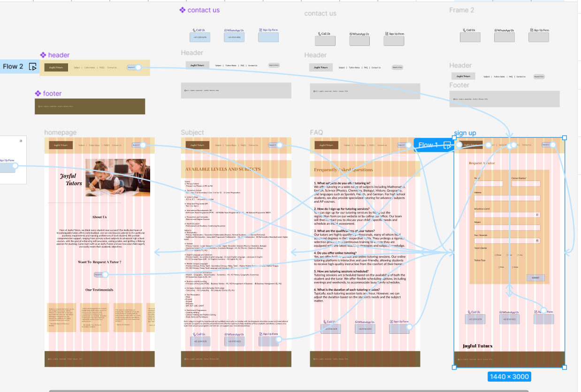The height and width of the screenshot is (392, 581).
Task: Close the overlay popup left of homepage
Action: [21, 141]
